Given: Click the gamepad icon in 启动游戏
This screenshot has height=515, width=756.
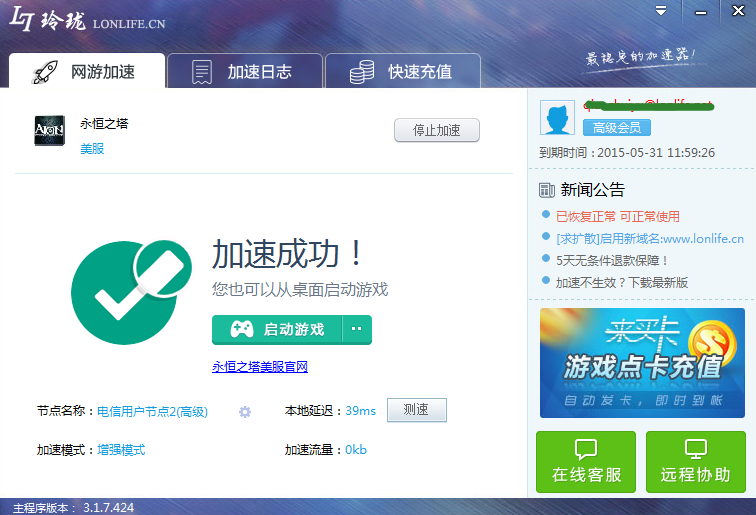Looking at the screenshot, I should 242,329.
